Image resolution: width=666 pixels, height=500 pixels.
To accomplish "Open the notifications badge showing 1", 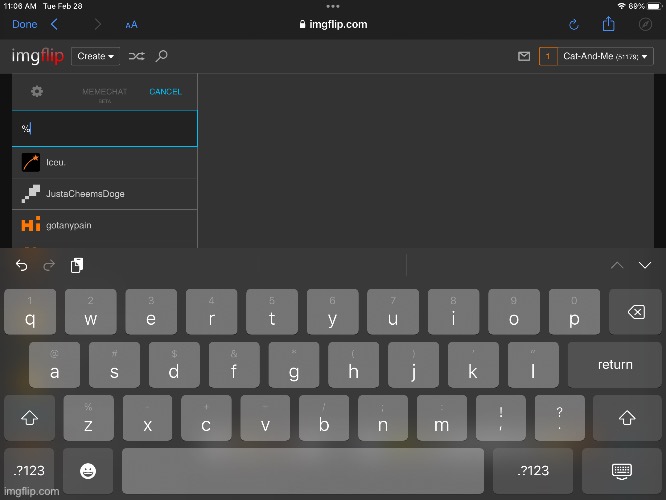I will click(x=548, y=56).
